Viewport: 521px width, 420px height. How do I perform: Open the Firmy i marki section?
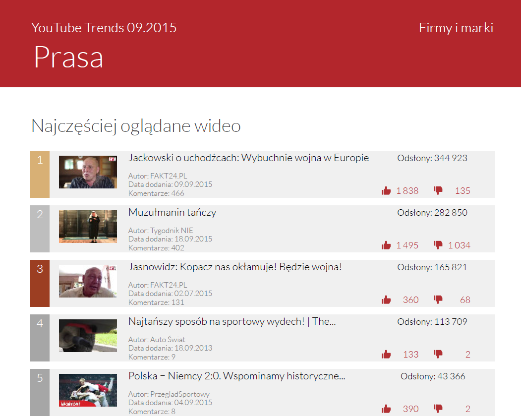click(455, 28)
